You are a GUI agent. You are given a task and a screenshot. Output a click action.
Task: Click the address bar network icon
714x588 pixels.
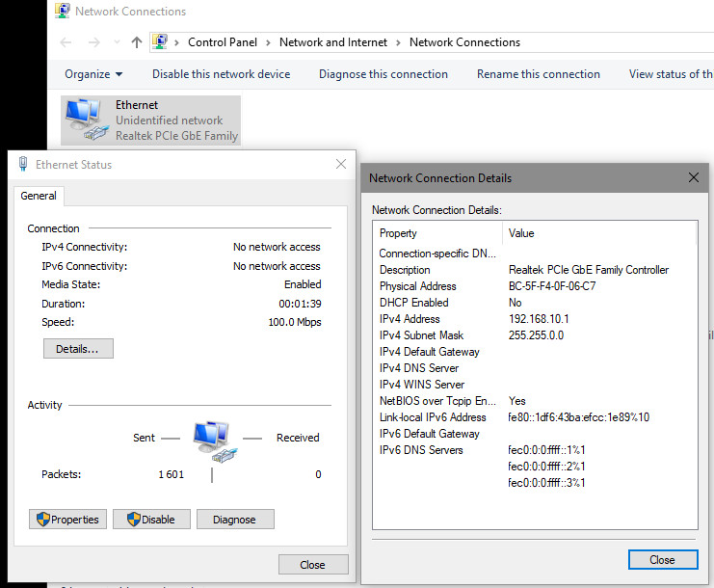(159, 41)
